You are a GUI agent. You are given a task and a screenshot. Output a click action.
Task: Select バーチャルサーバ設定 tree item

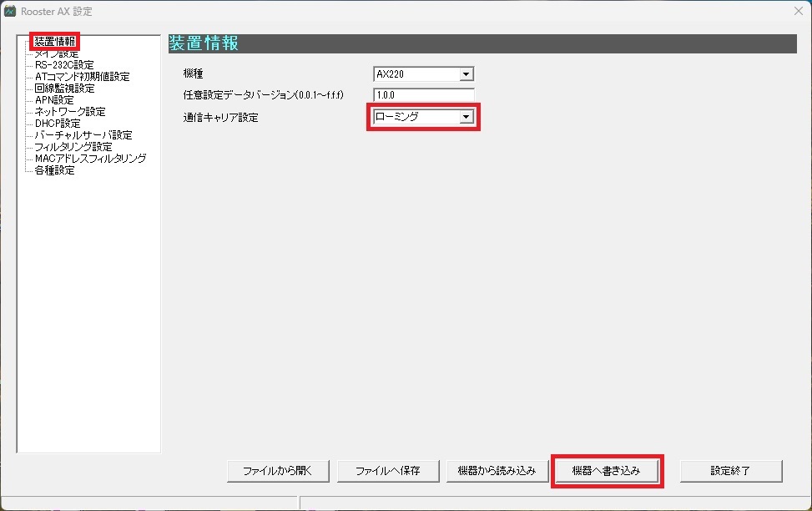(x=83, y=134)
